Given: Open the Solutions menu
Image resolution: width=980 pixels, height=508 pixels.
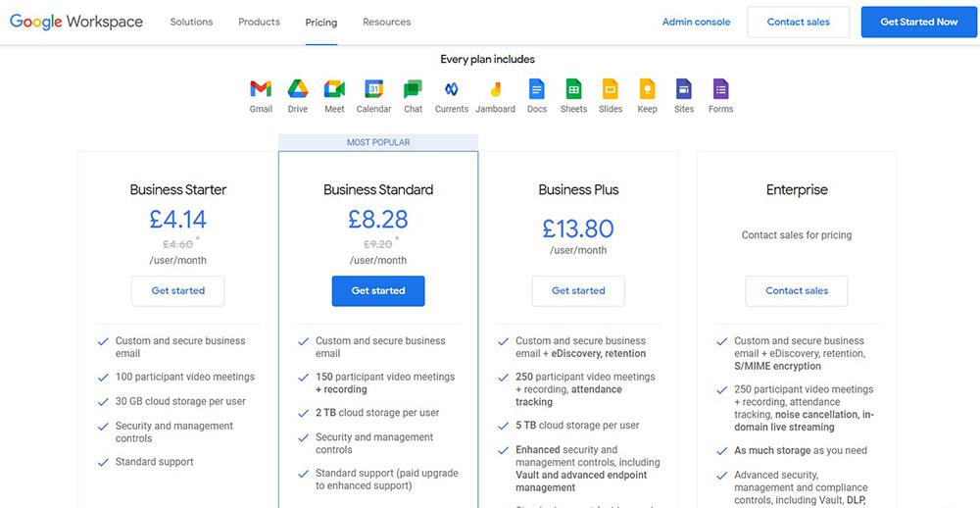Looking at the screenshot, I should click(x=191, y=22).
